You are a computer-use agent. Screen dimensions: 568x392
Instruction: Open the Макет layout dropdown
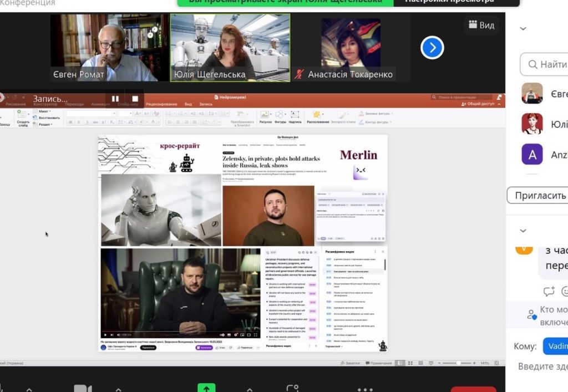point(42,111)
